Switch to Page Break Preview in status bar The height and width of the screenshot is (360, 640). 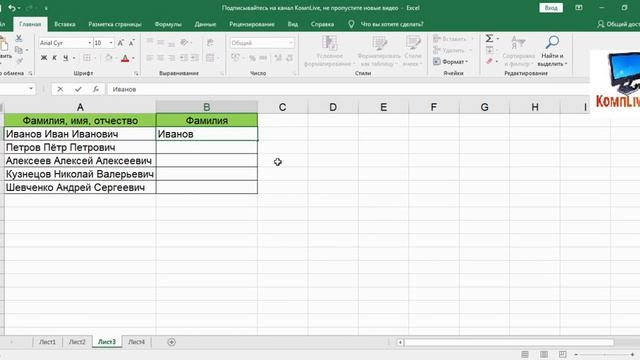(562, 354)
